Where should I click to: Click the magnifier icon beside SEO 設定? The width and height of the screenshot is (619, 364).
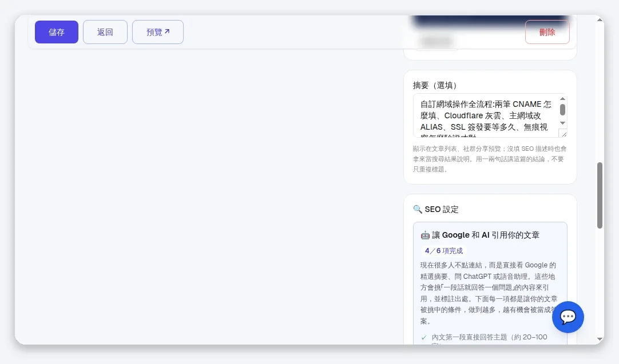[x=417, y=209]
